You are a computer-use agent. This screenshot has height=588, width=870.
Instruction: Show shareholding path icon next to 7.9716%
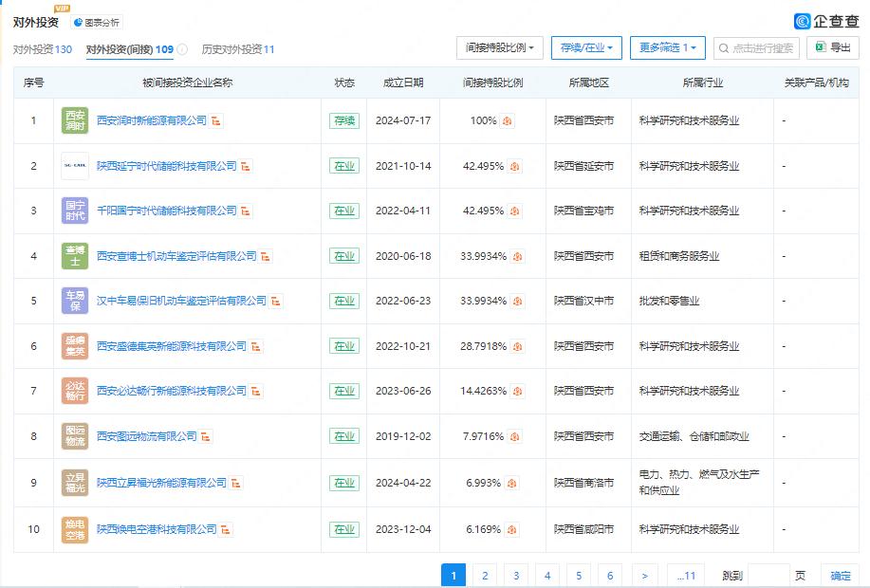[x=514, y=437]
